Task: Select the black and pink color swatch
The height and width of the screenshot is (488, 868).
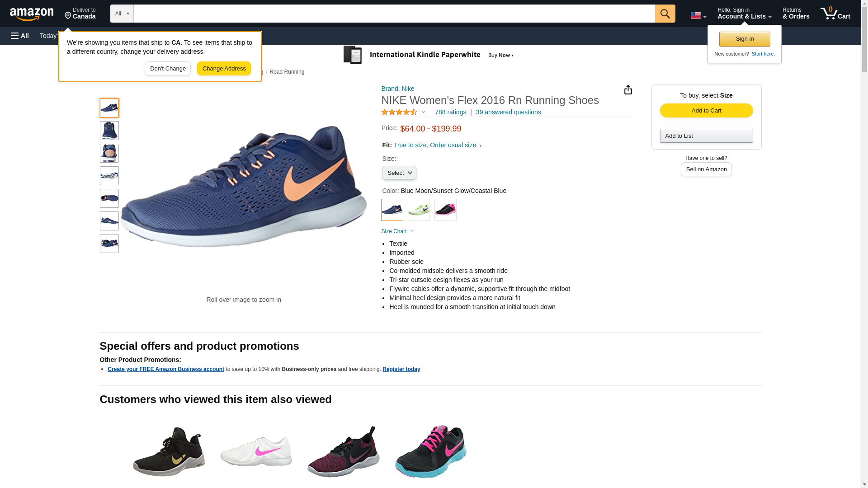Action: [x=445, y=210]
